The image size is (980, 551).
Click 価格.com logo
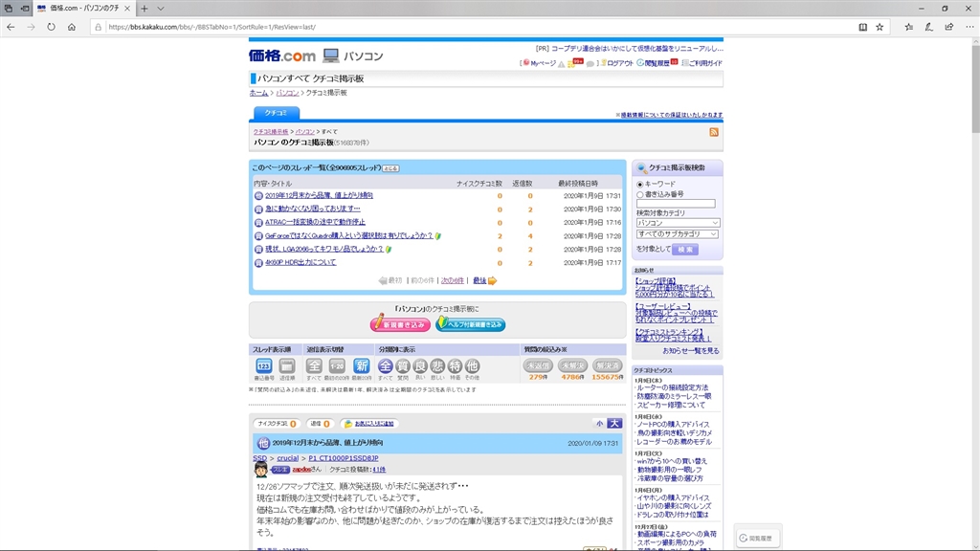pos(282,55)
